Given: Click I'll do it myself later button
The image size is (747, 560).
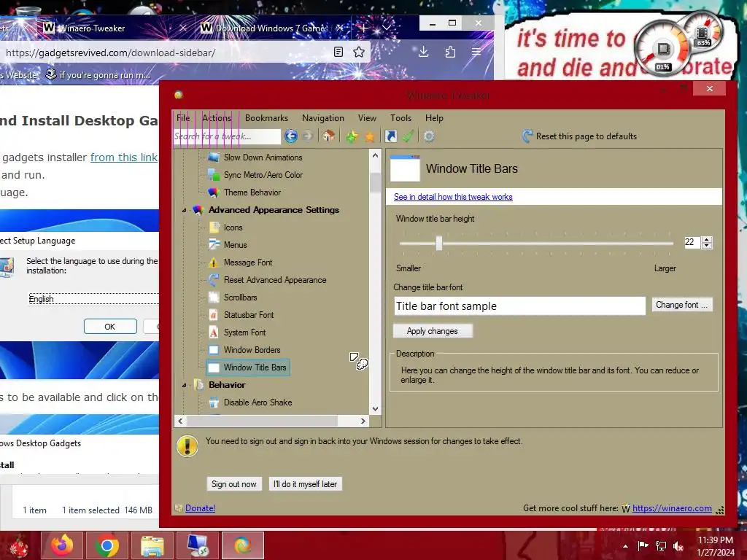Looking at the screenshot, I should coord(306,484).
